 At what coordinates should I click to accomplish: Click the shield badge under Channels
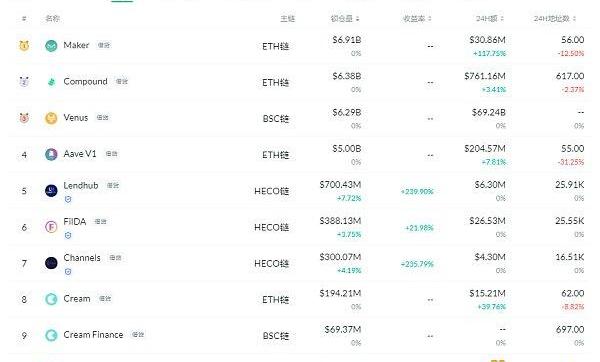[68, 272]
